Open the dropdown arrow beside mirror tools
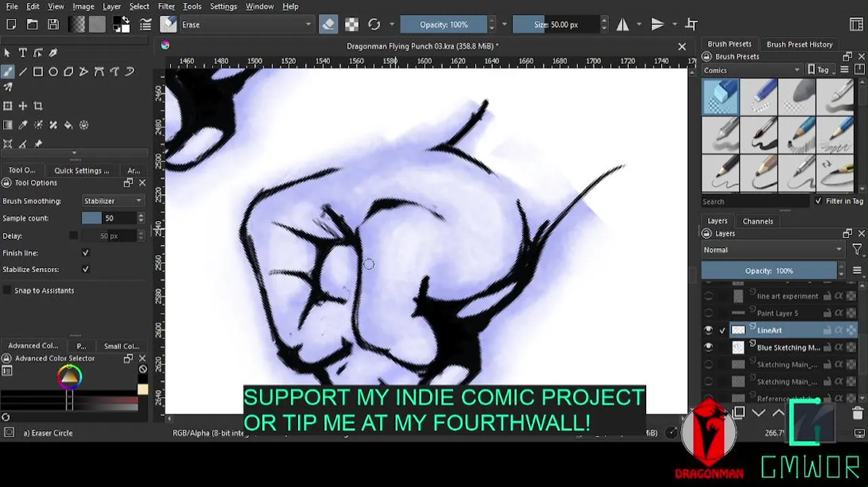Screen dimensions: 868x487 (640, 24)
